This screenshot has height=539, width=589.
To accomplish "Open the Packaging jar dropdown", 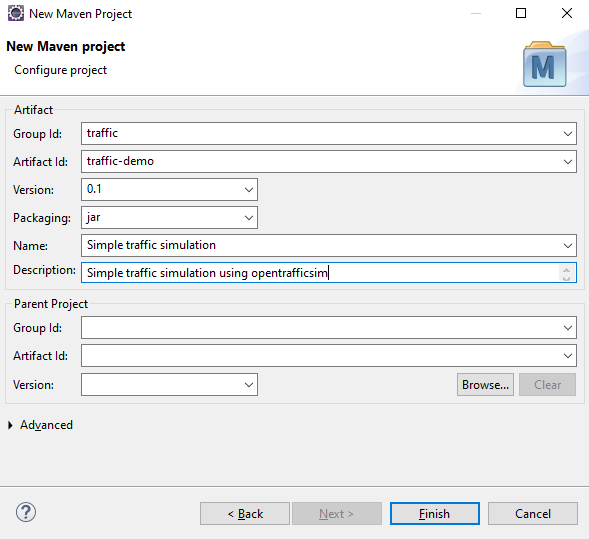I will tap(248, 217).
